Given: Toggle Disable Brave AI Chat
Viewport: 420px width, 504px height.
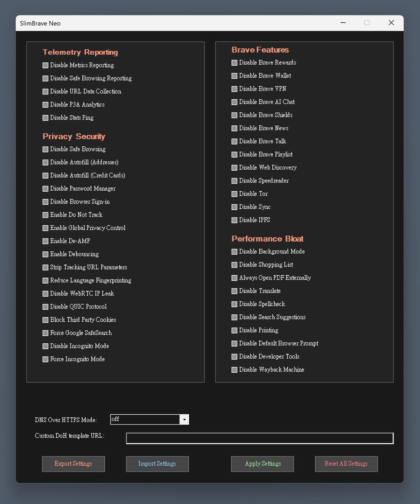Looking at the screenshot, I should pyautogui.click(x=234, y=102).
